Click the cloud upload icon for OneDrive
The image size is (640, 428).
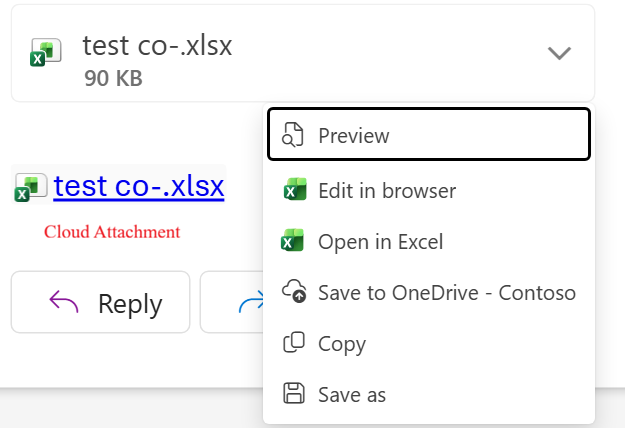(x=294, y=291)
